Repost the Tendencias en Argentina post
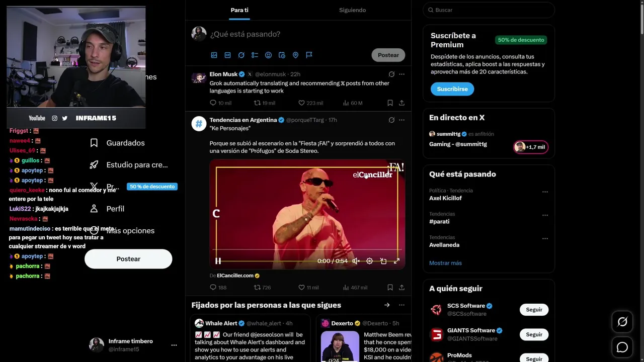644x362 pixels. [x=262, y=287]
